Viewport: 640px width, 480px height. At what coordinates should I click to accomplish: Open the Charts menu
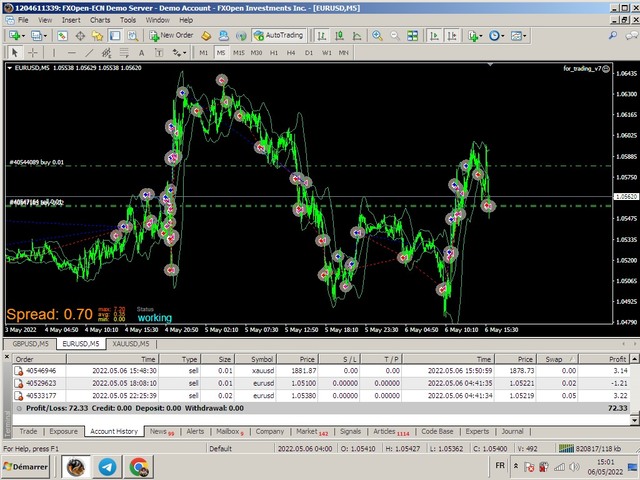[x=100, y=20]
